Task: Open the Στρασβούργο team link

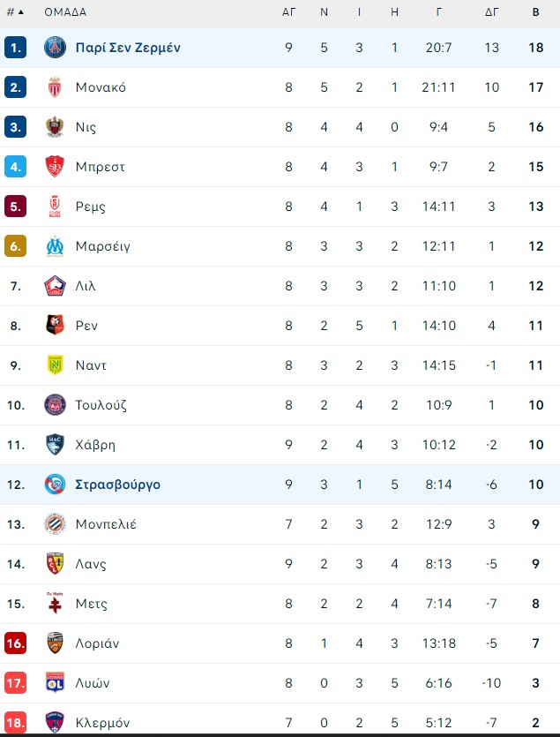Action: tap(117, 485)
